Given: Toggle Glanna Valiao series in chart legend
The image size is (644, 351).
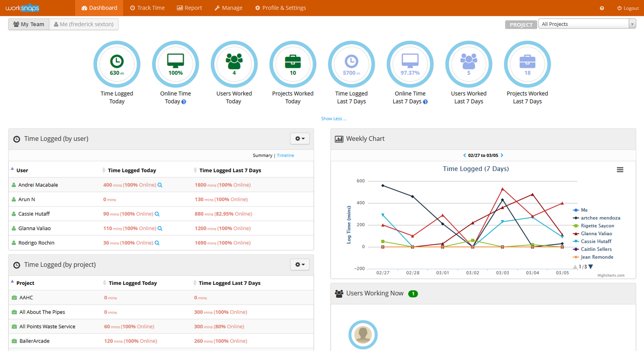Looking at the screenshot, I should tap(596, 234).
